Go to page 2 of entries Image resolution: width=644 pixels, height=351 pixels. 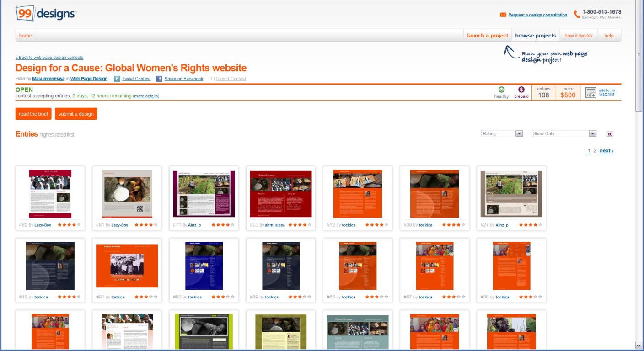(x=595, y=151)
